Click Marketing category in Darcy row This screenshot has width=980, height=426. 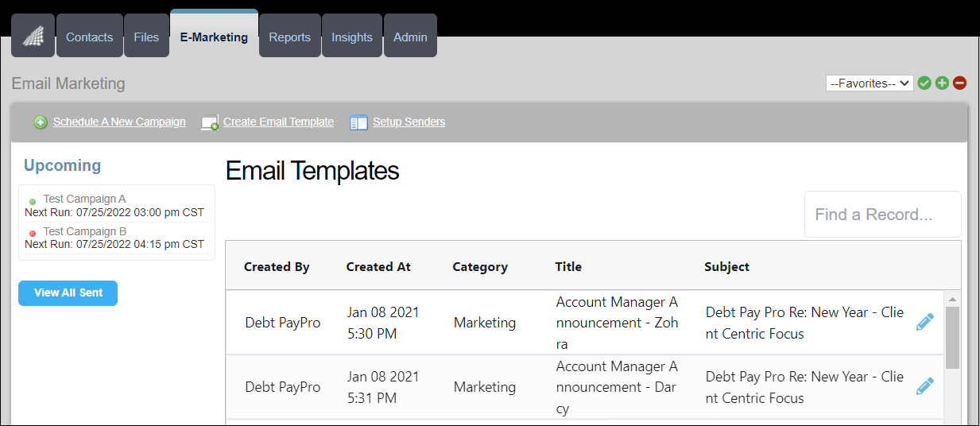(x=485, y=387)
